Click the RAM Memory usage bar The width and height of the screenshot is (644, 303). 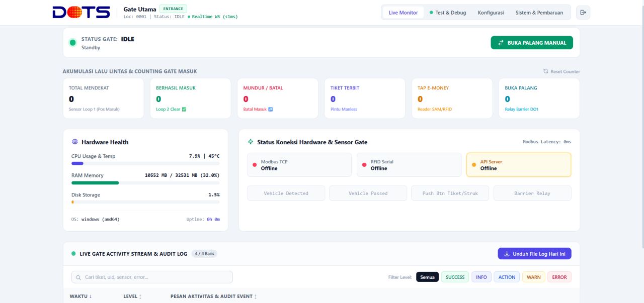(x=145, y=183)
